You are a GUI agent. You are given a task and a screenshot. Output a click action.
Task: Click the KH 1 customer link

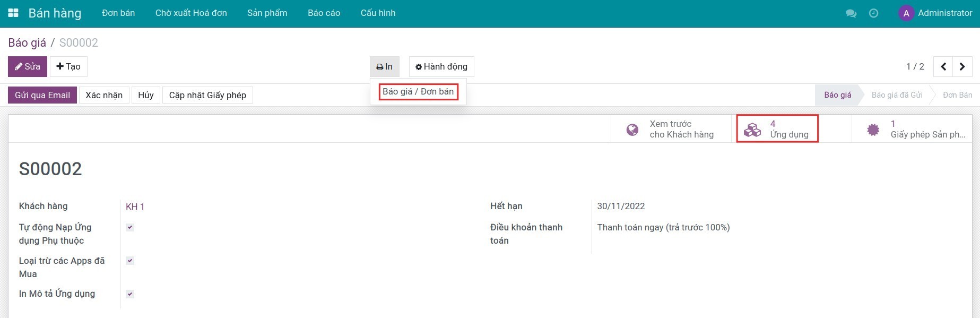pos(135,207)
